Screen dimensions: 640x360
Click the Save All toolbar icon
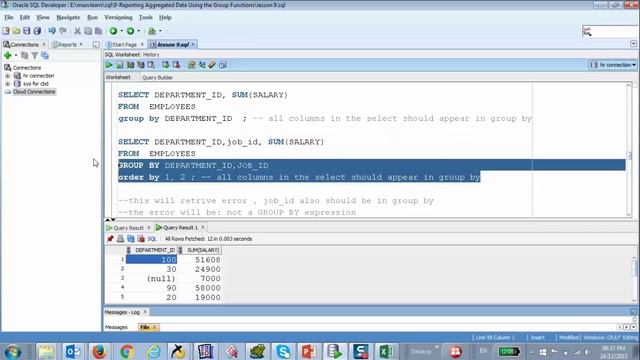point(37,31)
